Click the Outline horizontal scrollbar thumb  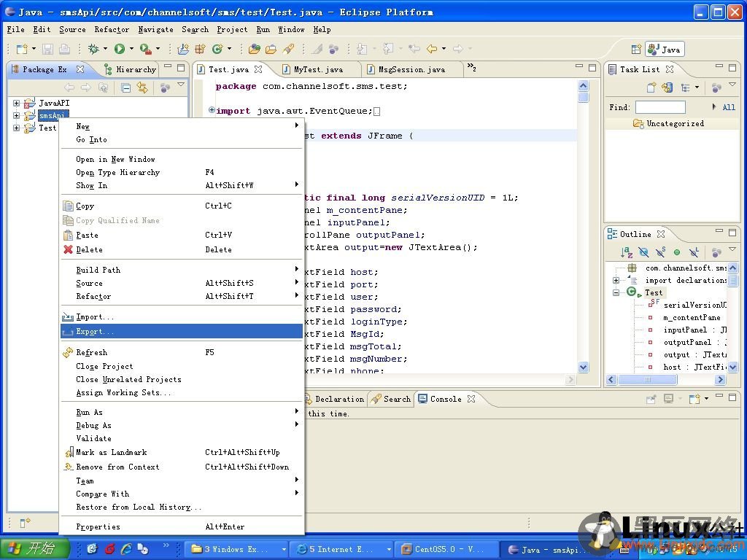[648, 379]
